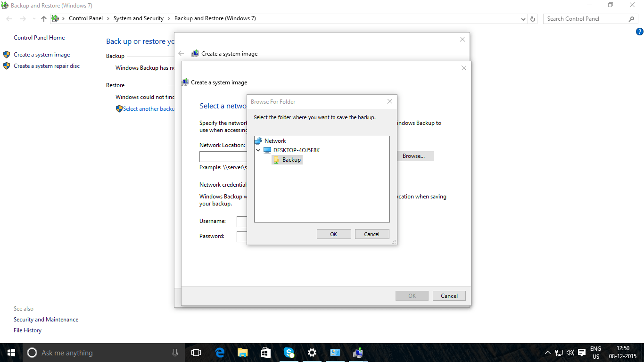Select DESKTOP-4OJ5E8K computer in tree
The width and height of the screenshot is (644, 362).
[296, 150]
